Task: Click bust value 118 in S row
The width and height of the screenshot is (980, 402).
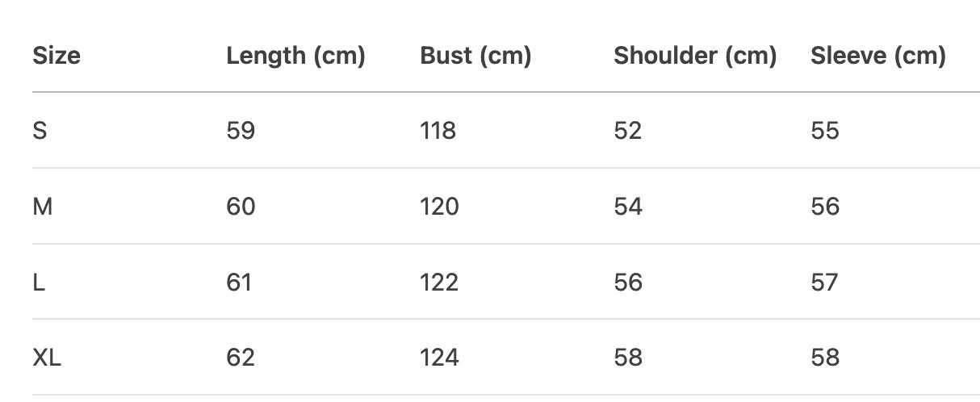Action: click(438, 131)
